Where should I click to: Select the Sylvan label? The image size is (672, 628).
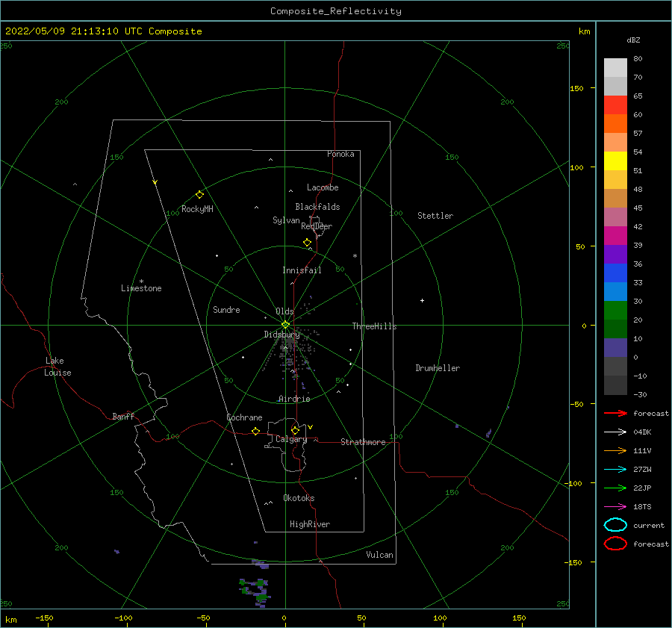pyautogui.click(x=286, y=220)
